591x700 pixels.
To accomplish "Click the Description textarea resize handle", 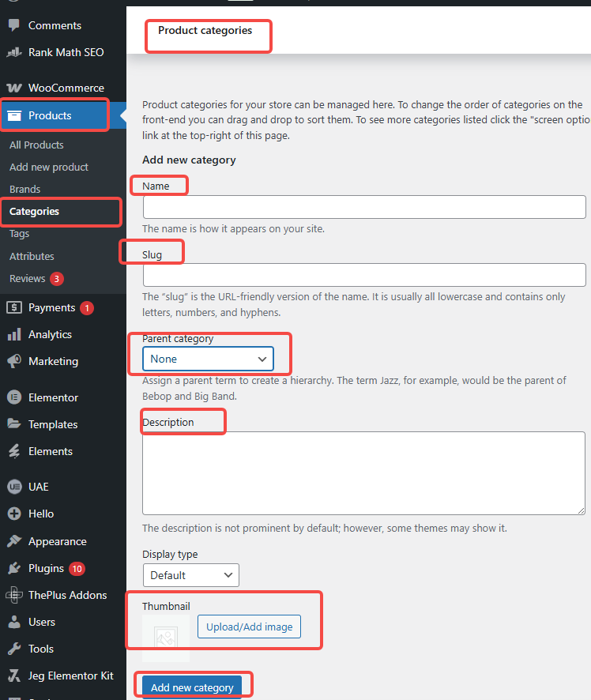I will tap(581, 510).
